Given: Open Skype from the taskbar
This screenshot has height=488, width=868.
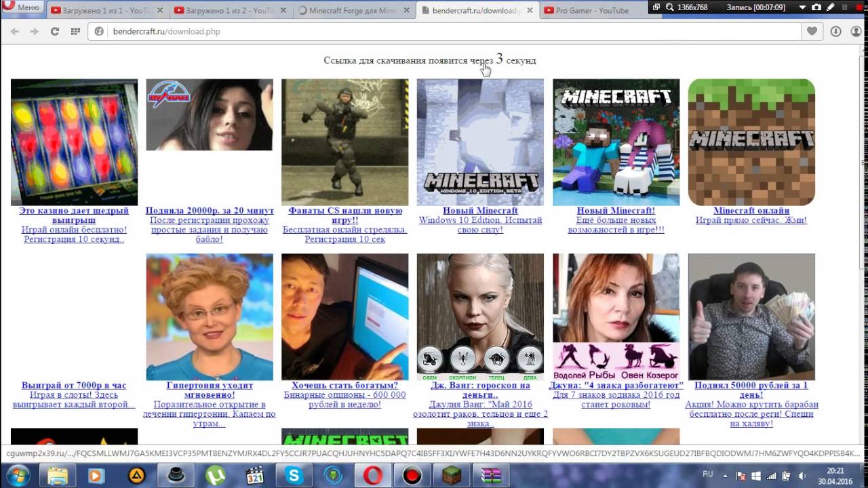Looking at the screenshot, I should pyautogui.click(x=294, y=476).
